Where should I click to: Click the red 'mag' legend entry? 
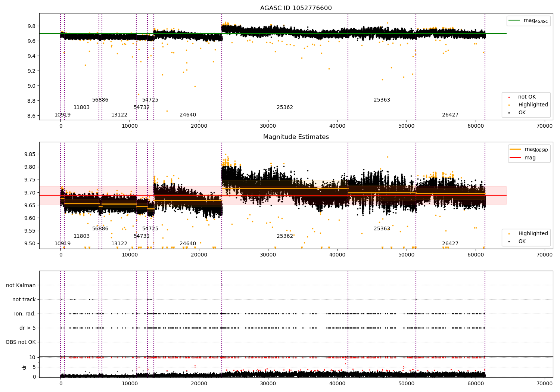click(523, 158)
